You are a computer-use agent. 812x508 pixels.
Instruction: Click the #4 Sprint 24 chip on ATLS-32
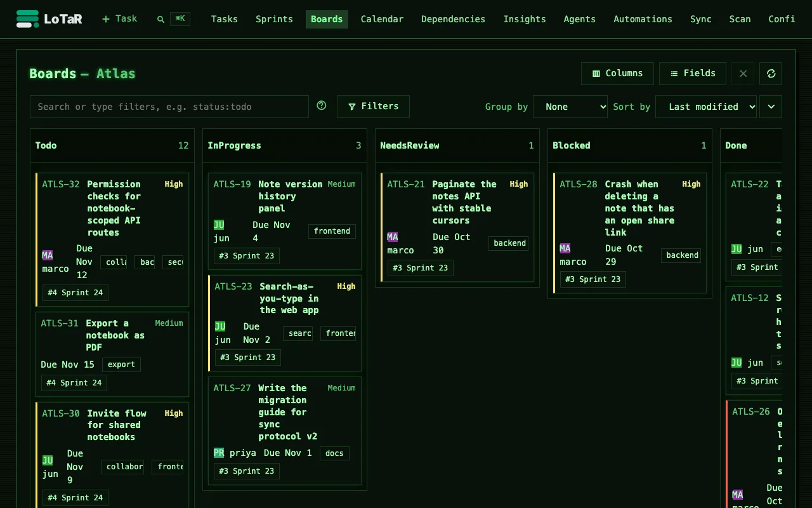pos(75,293)
